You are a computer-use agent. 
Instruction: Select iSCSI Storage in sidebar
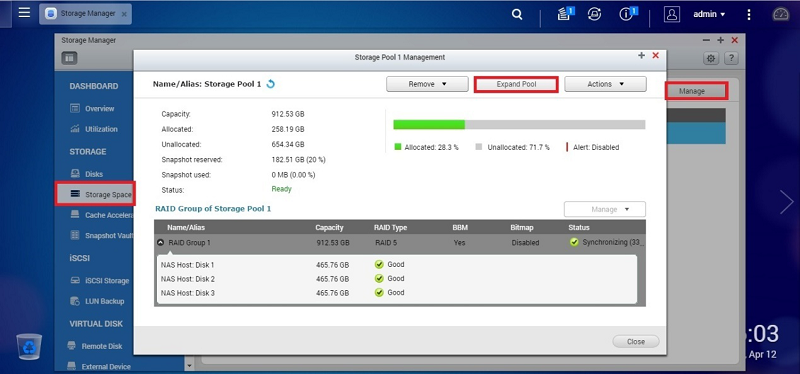107,281
